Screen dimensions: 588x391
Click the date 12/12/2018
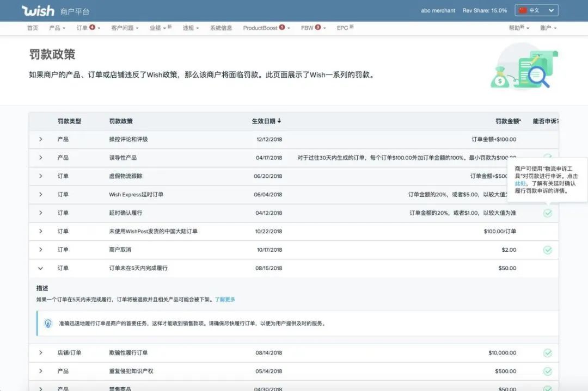click(x=269, y=139)
